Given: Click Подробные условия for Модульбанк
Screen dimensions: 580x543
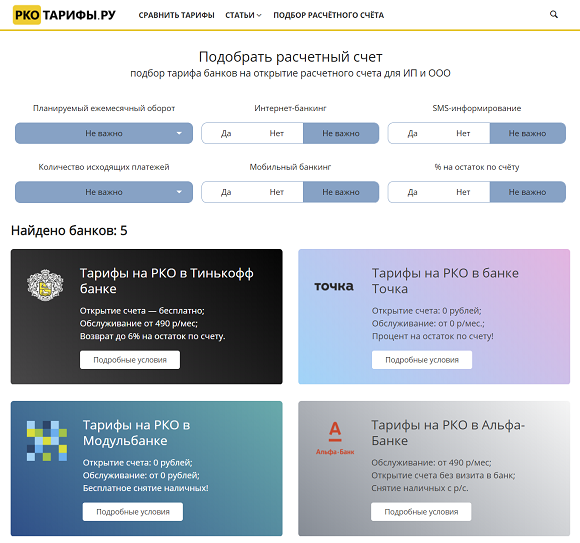Looking at the screenshot, I should point(133,512).
